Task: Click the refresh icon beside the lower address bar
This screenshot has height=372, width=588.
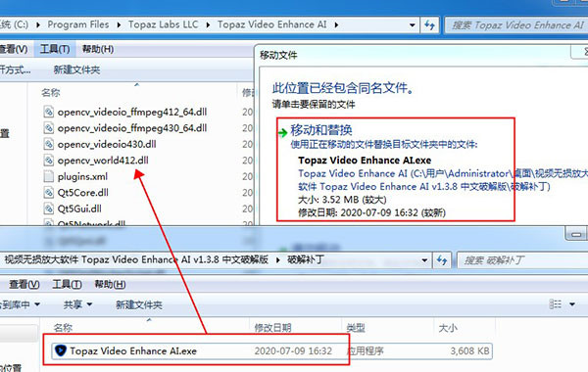Action: pyautogui.click(x=442, y=260)
